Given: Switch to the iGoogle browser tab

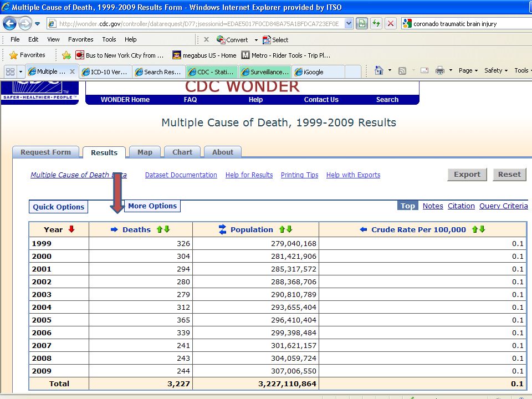Looking at the screenshot, I should click(318, 71).
